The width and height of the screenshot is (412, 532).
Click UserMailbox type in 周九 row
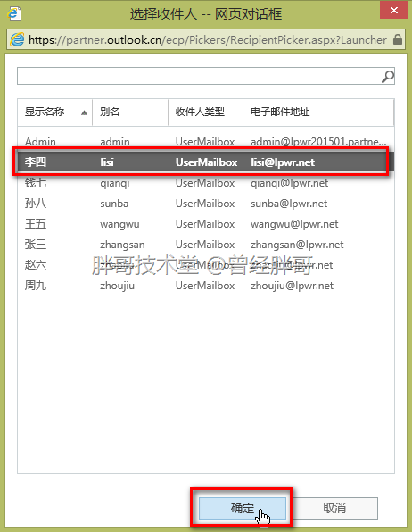[205, 286]
